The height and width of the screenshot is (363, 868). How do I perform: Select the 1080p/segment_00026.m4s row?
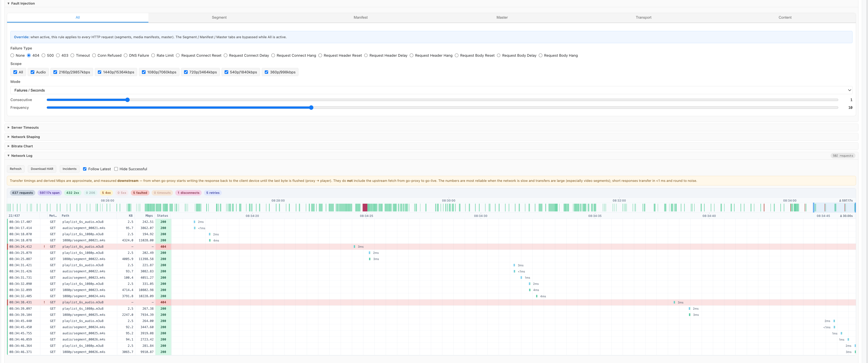click(431, 352)
